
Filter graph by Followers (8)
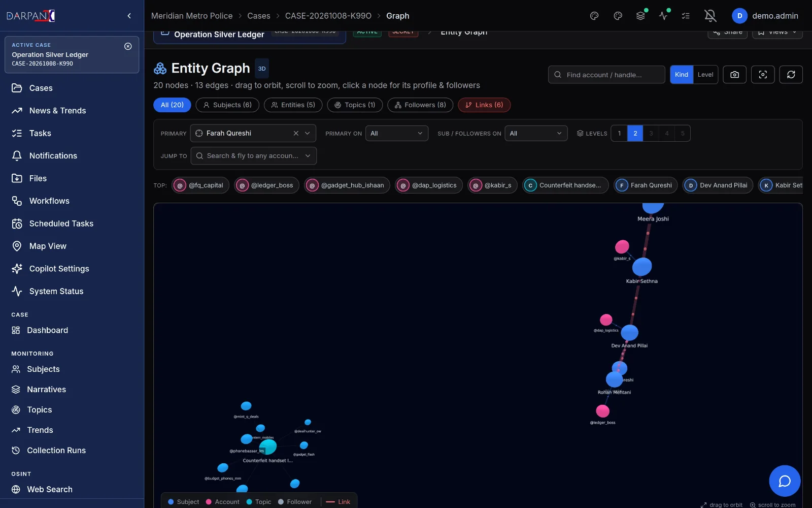[x=420, y=105]
